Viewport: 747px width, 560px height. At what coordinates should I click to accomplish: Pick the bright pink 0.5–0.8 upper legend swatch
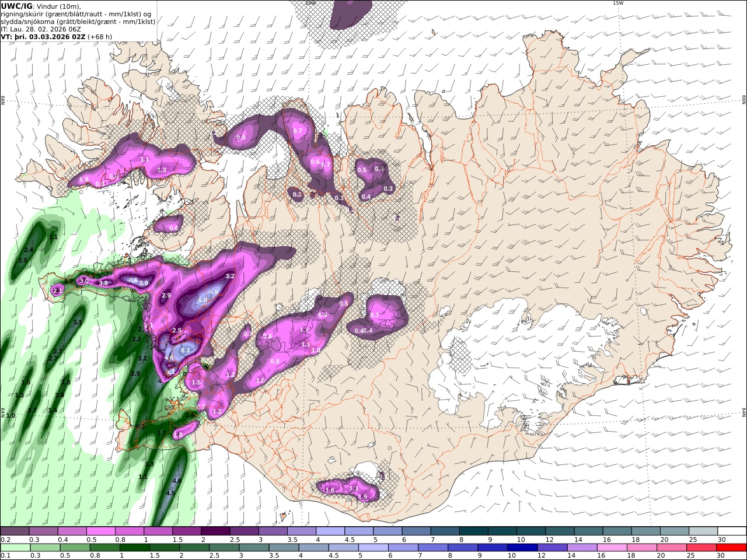point(100,531)
